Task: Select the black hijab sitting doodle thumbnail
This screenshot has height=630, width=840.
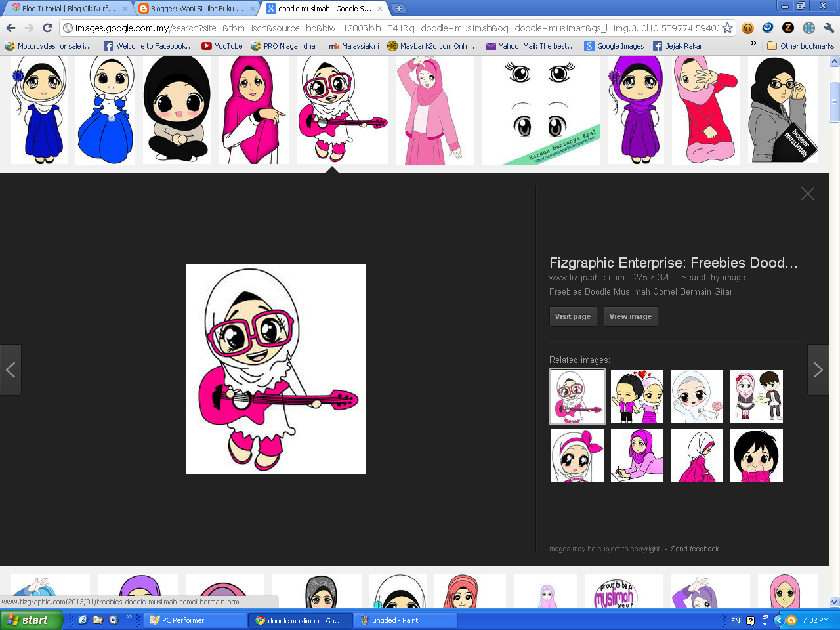Action: pyautogui.click(x=177, y=110)
